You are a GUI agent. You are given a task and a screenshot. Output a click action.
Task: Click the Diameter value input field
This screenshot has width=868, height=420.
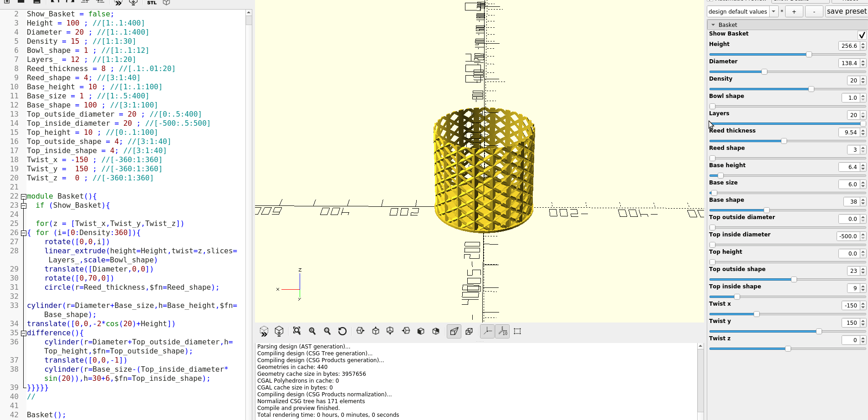[849, 63]
